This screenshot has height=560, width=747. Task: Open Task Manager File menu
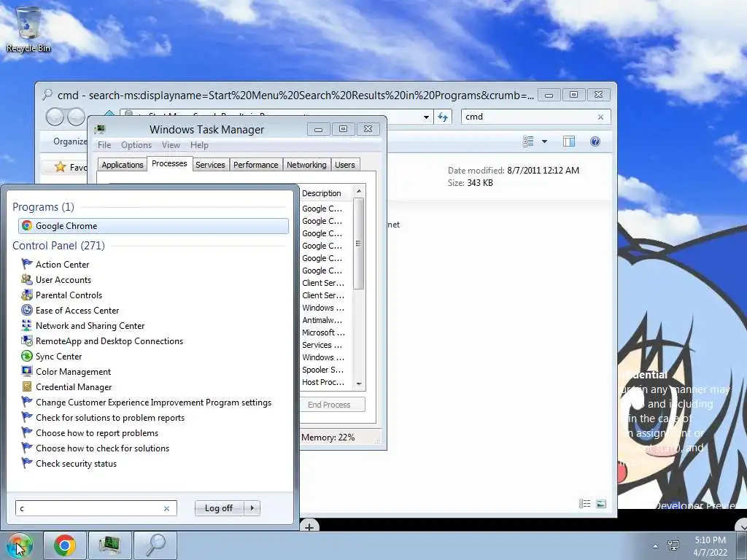(104, 145)
